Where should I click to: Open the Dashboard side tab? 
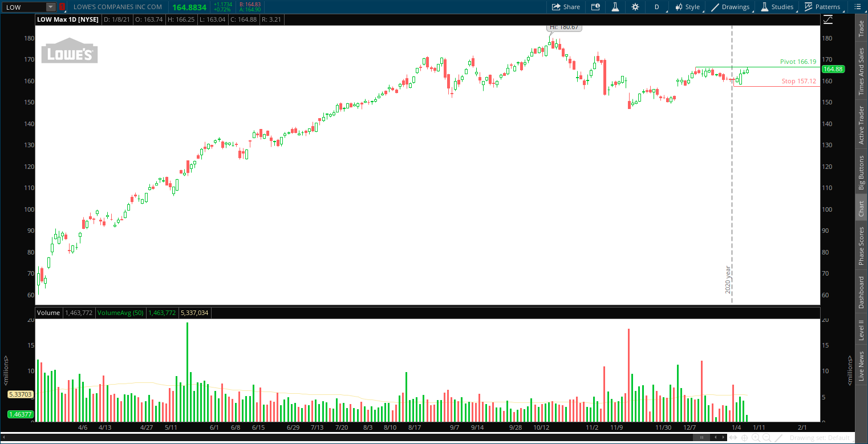pos(861,292)
